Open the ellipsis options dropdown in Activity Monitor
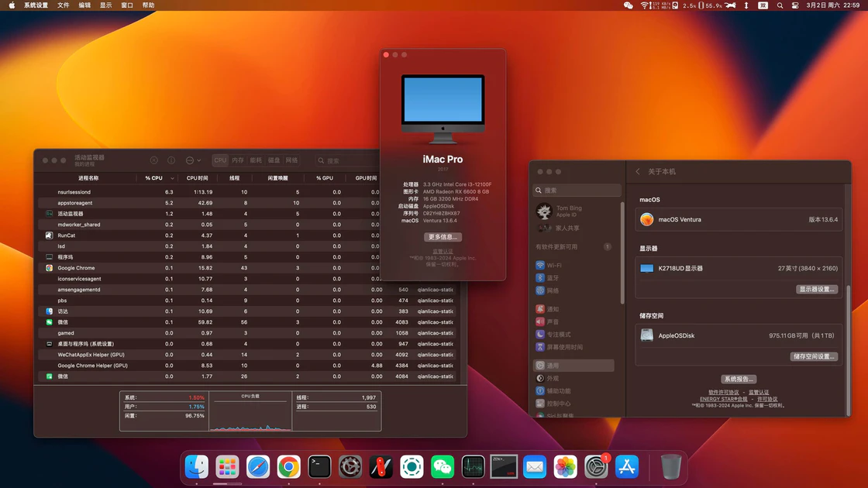 pos(193,160)
